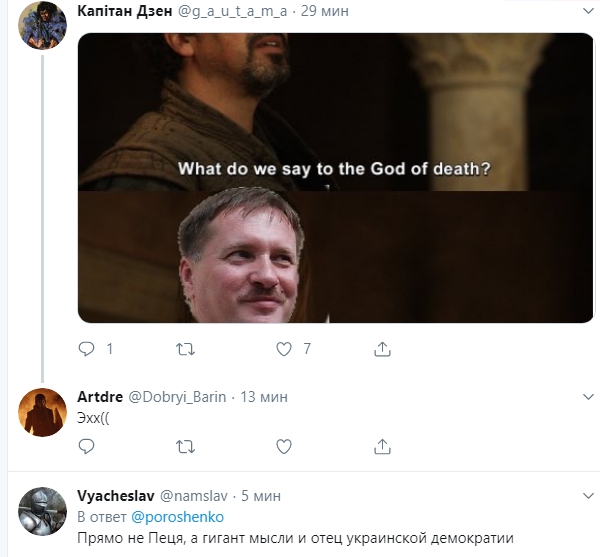Open Artdre's profile name
The image size is (600, 557).
100,397
